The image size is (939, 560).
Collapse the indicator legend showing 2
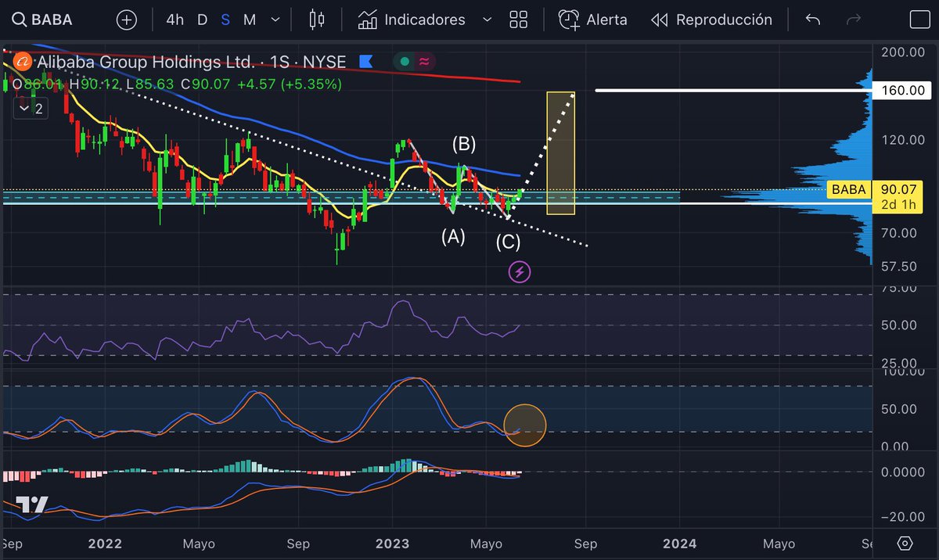click(31, 109)
